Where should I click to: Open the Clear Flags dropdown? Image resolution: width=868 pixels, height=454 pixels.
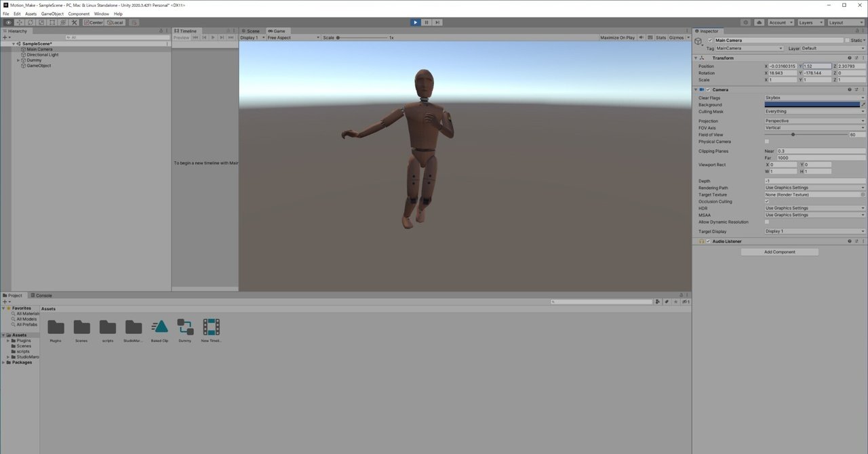(x=814, y=98)
